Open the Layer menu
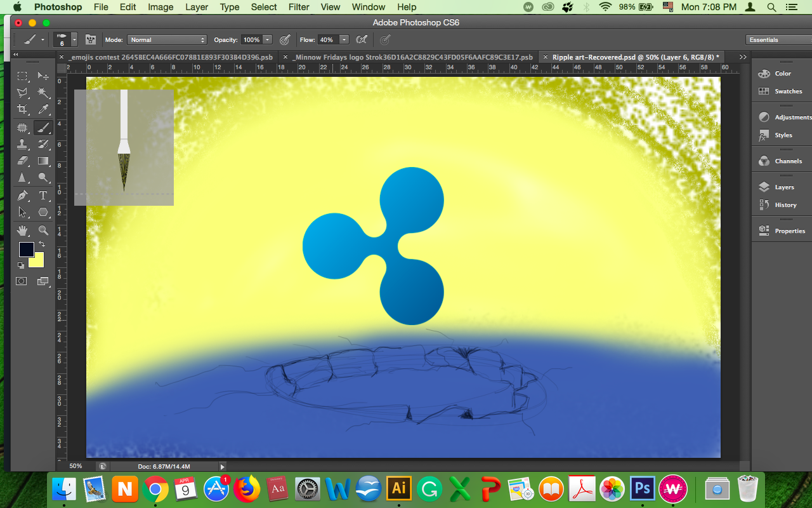Image resolution: width=812 pixels, height=508 pixels. click(197, 7)
